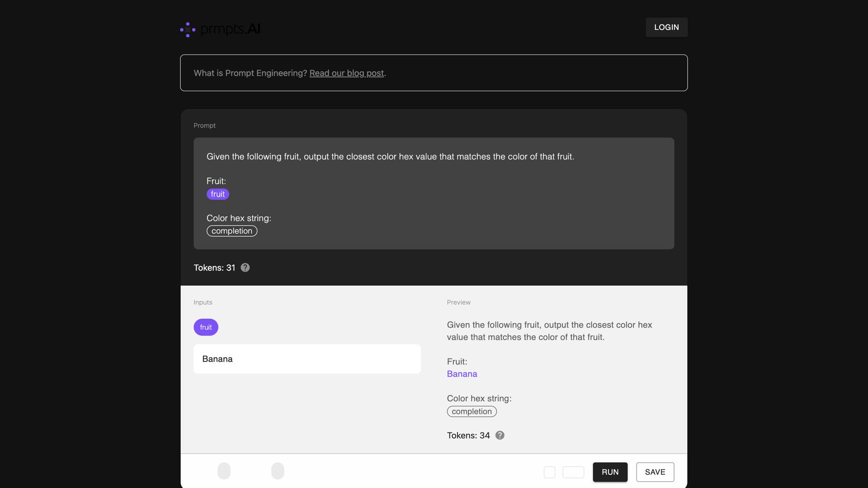Toggle the first grey pill in bottom bar

coord(224,471)
